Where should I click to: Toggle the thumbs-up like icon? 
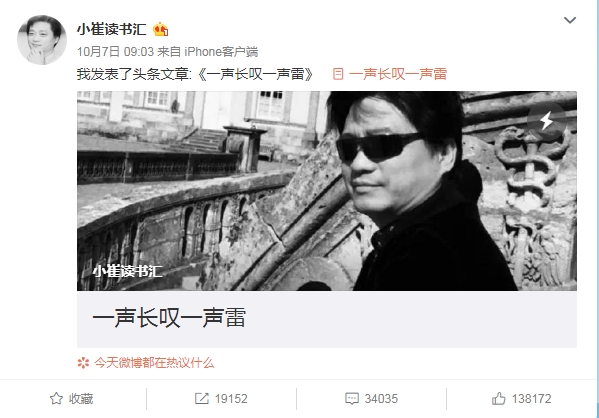click(x=499, y=399)
